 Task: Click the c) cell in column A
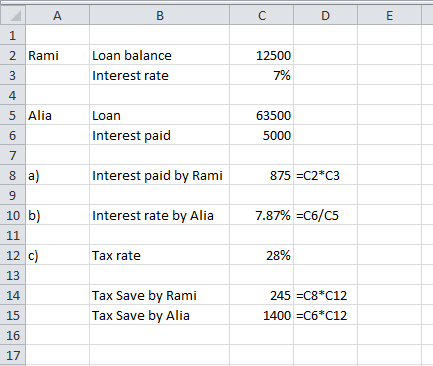(57, 255)
